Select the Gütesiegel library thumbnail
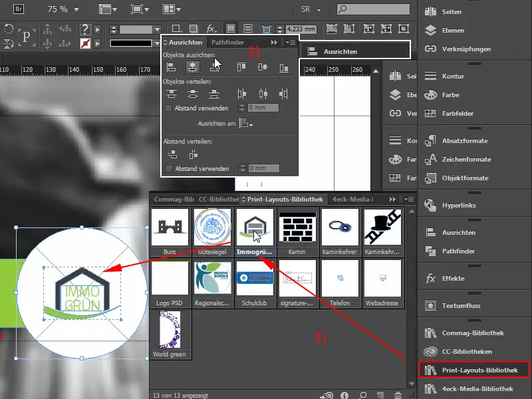The image size is (532, 399). click(x=212, y=227)
